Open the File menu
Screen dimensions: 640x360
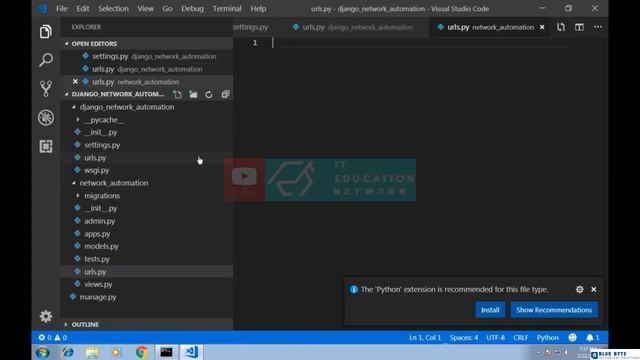pos(62,9)
